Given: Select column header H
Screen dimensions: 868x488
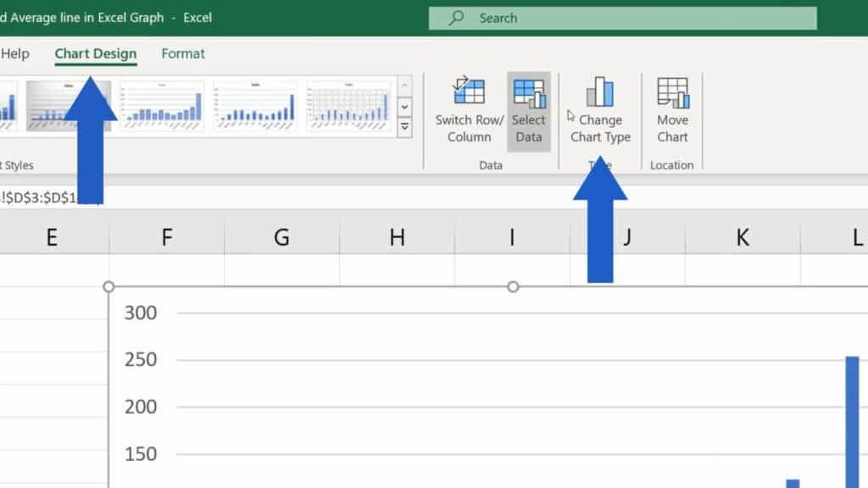Looking at the screenshot, I should click(x=395, y=238).
